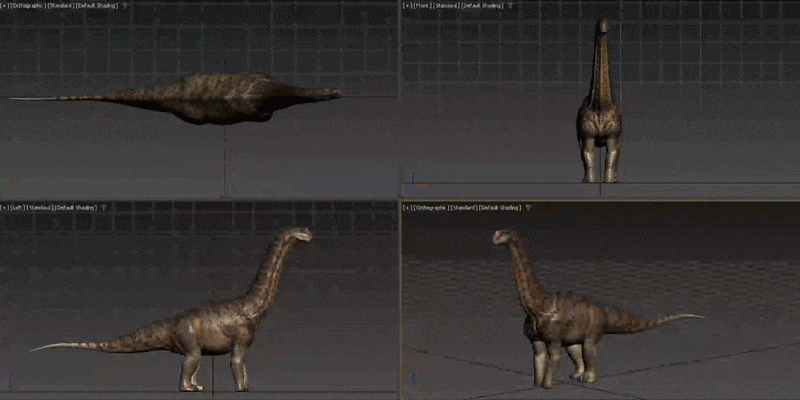Click the axis tripod gizmo in the Left viewport
Viewport: 800px width, 400px height.
pos(9,381)
